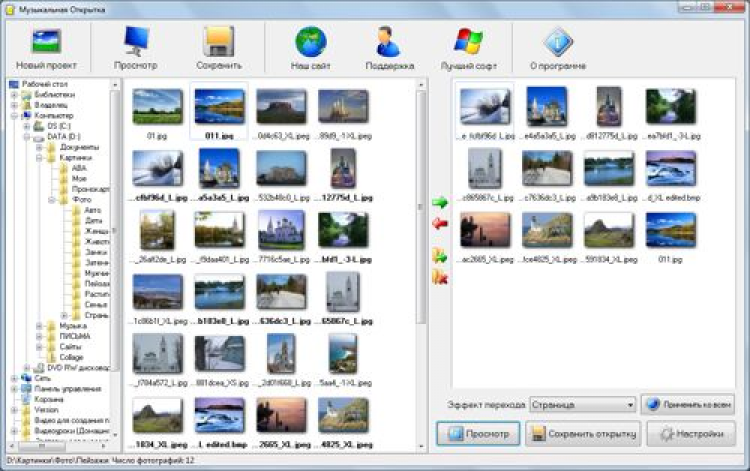Expand the ПИСЬМА folder node

[x=39, y=337]
